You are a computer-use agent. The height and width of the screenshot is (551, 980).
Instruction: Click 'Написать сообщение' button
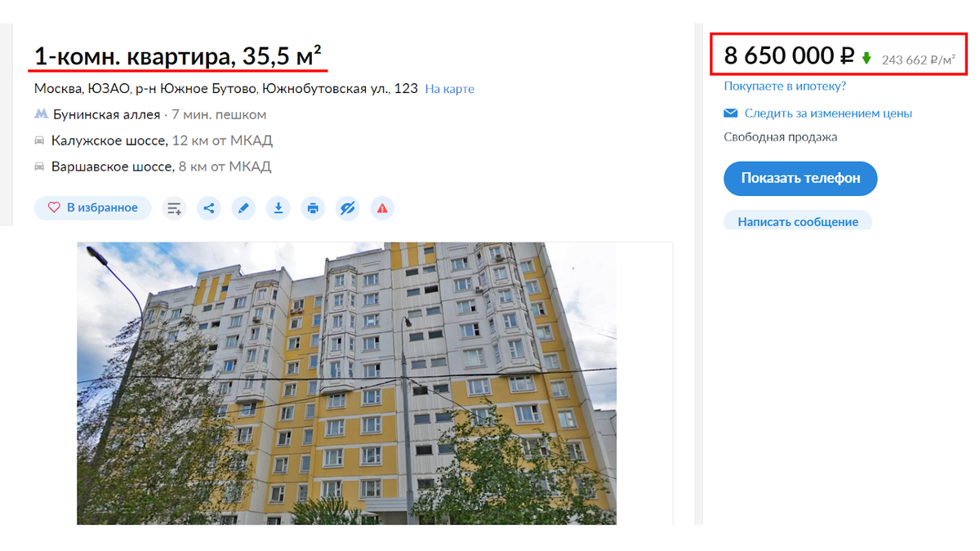coord(798,220)
